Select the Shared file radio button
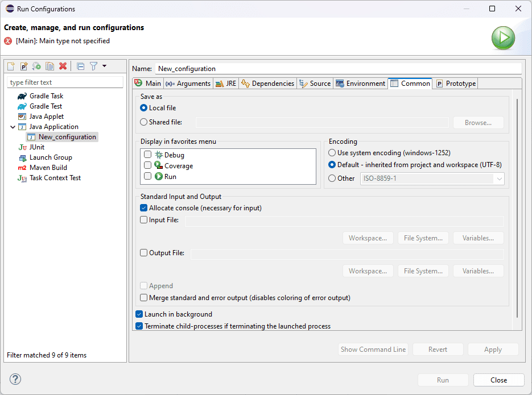 click(143, 122)
